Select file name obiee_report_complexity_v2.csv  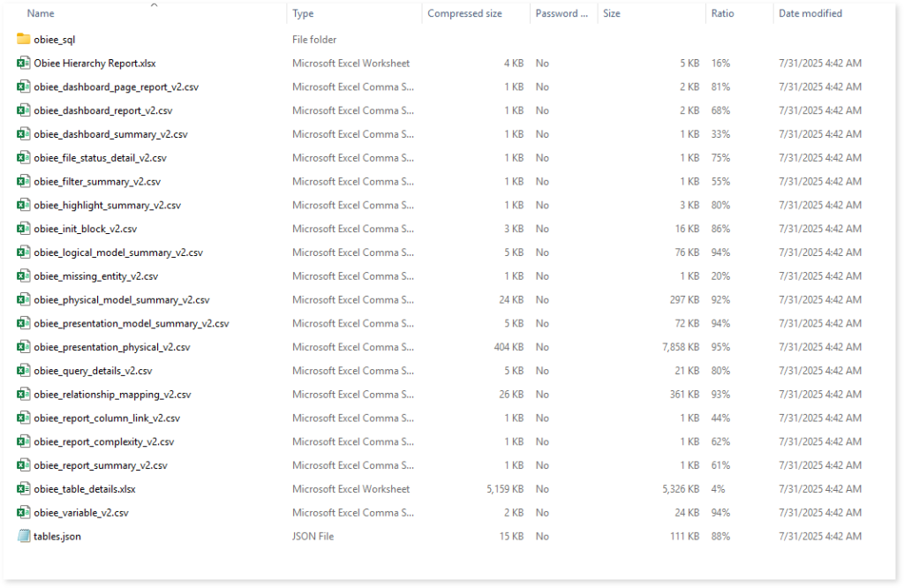pos(104,441)
